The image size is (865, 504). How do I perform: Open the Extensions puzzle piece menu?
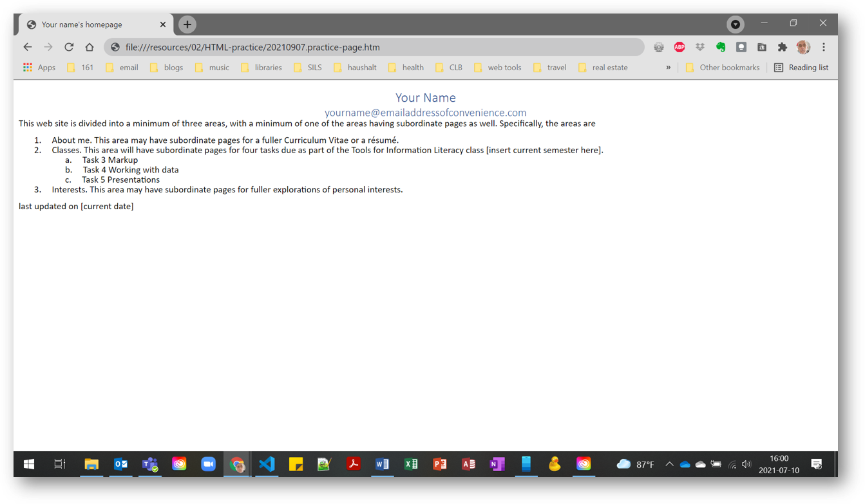click(783, 47)
